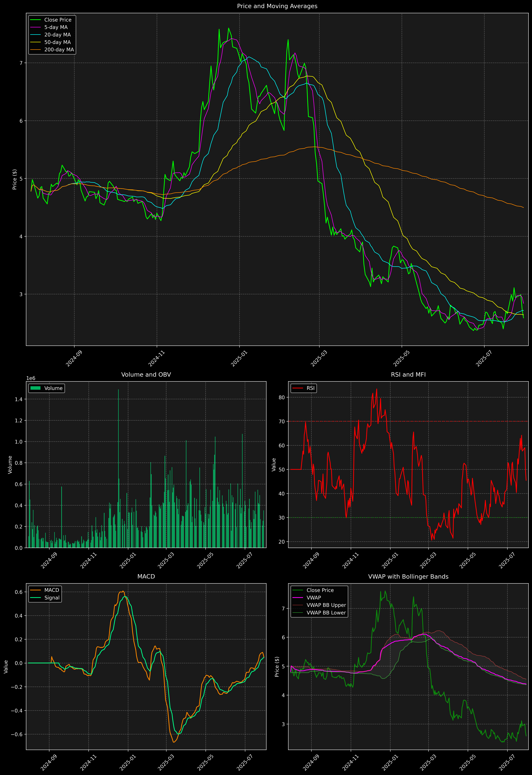
Task: Click the "70" tick on the RSI axis
Action: click(282, 422)
